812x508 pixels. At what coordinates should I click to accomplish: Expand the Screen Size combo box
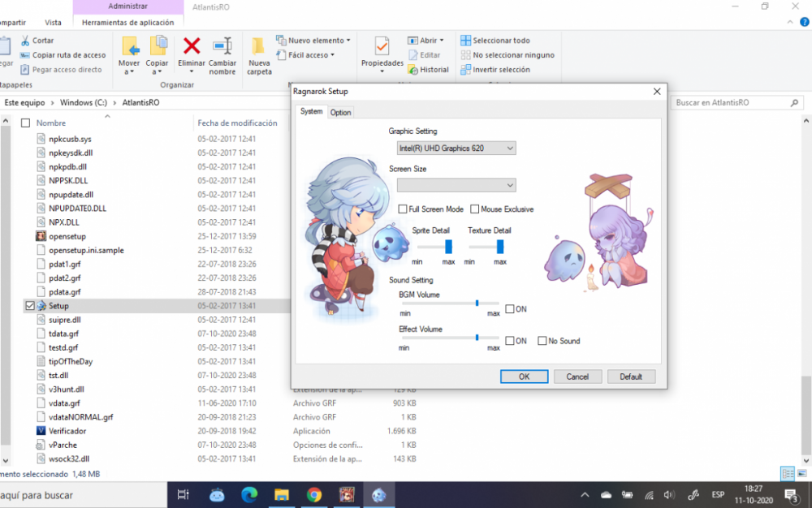[456, 185]
